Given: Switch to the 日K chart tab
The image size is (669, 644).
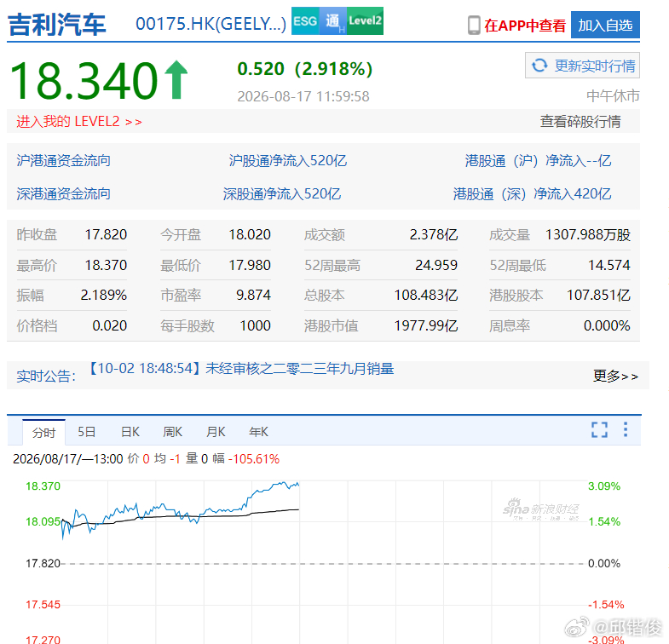Looking at the screenshot, I should pos(130,432).
